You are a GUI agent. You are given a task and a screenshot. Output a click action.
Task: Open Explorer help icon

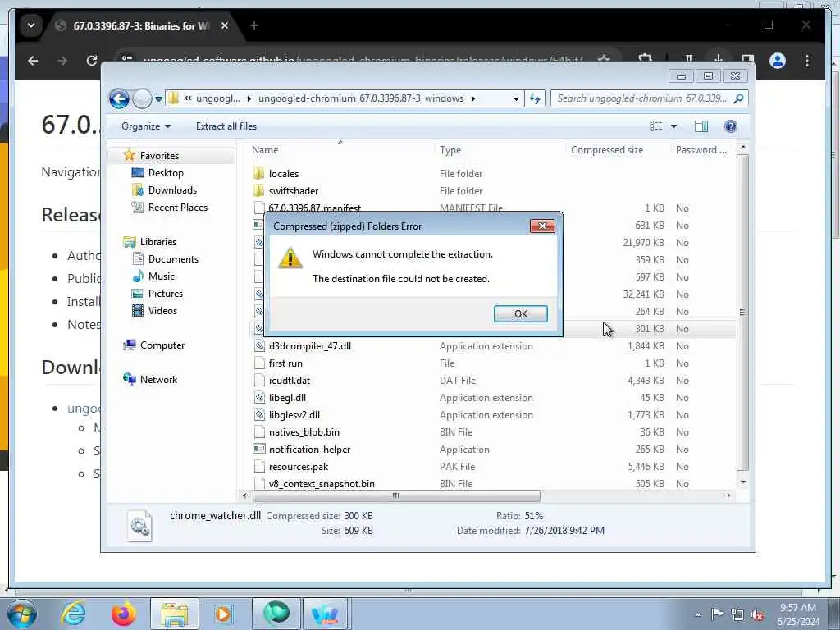(x=730, y=126)
